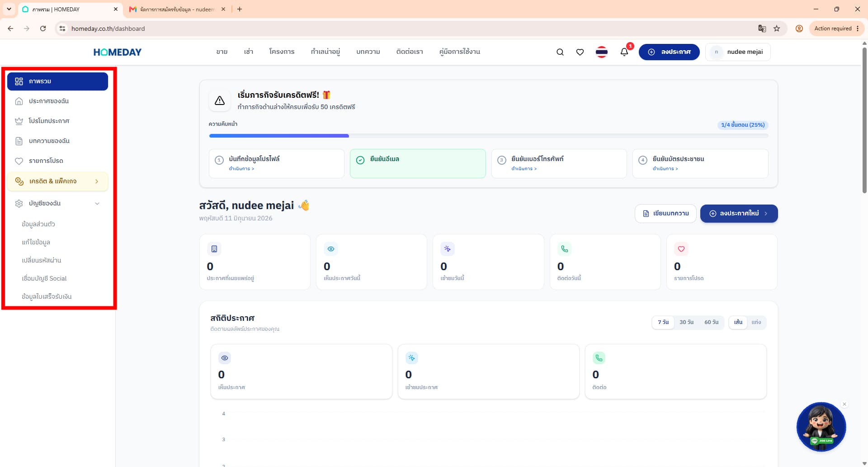This screenshot has width=868, height=467.
Task: Open โครงการ in the top navigation
Action: [282, 52]
